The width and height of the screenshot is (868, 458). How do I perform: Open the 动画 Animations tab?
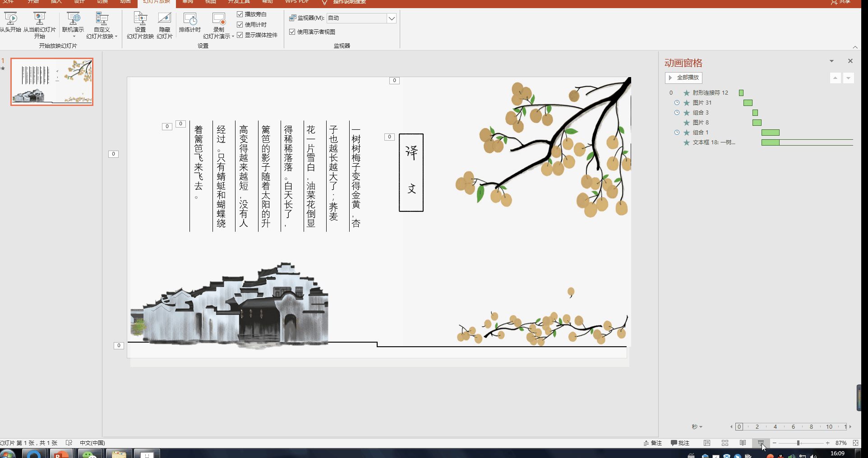[125, 2]
